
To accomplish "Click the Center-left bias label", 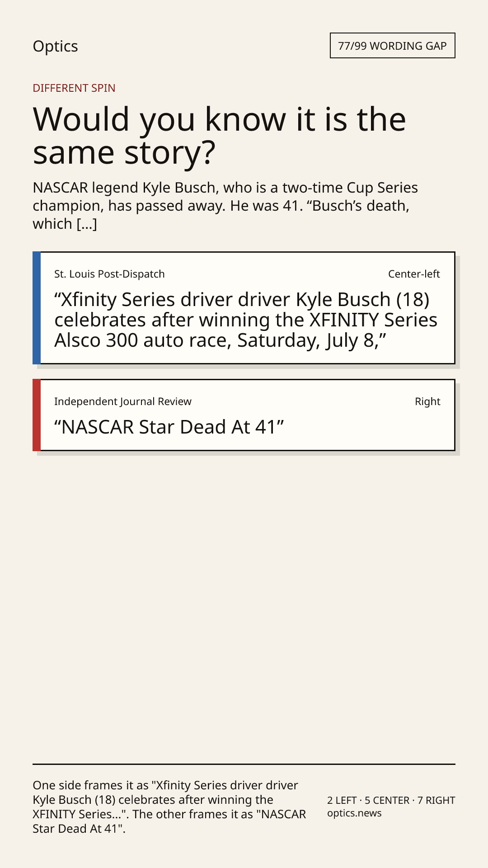I will pyautogui.click(x=414, y=274).
